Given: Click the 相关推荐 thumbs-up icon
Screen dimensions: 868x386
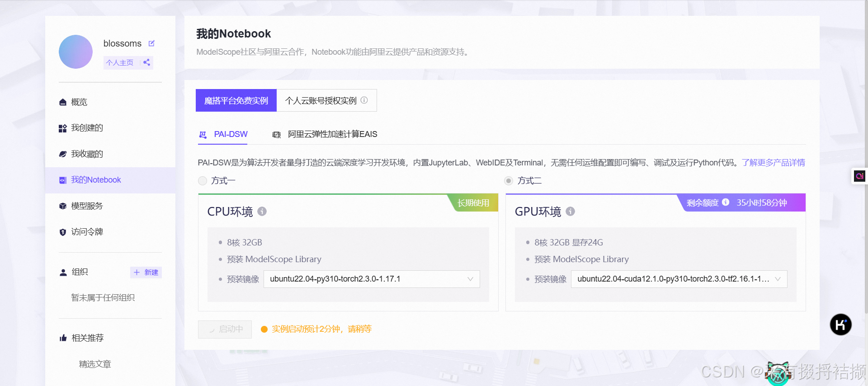Looking at the screenshot, I should (63, 338).
